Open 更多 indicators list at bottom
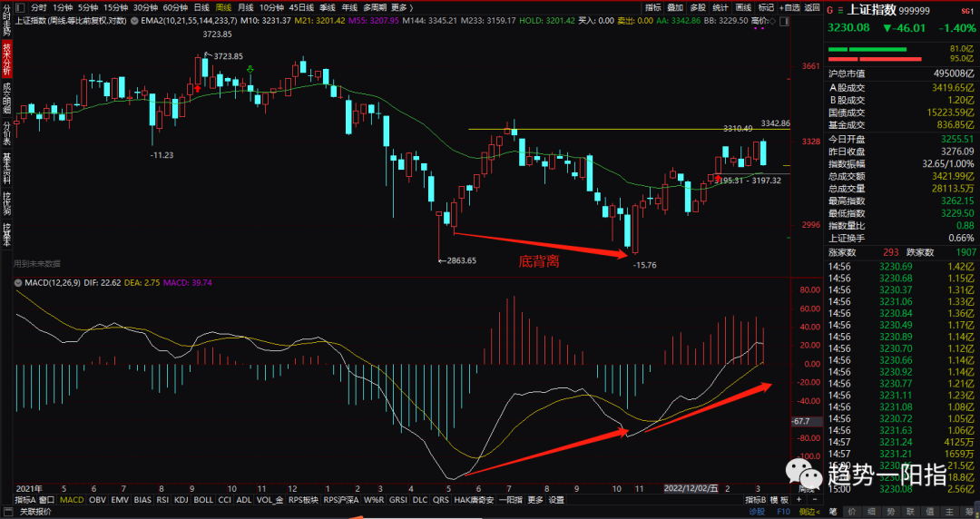This screenshot has height=519, width=980. [x=535, y=500]
